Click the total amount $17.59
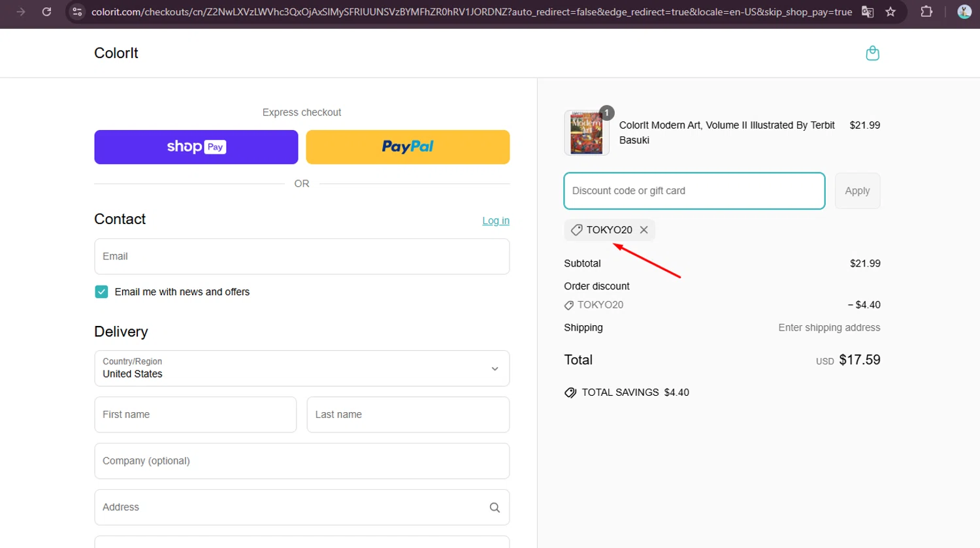 pyautogui.click(x=860, y=360)
